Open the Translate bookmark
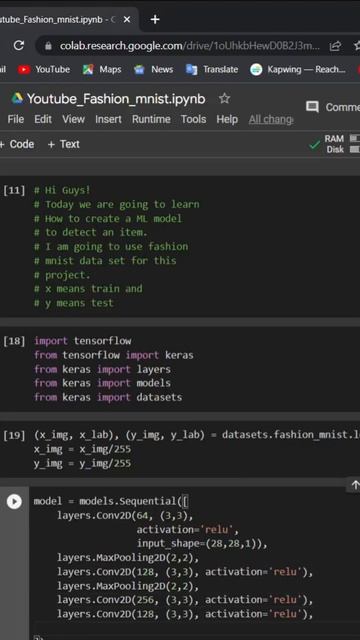Screen dimensions: 360x640 [x=212, y=69]
